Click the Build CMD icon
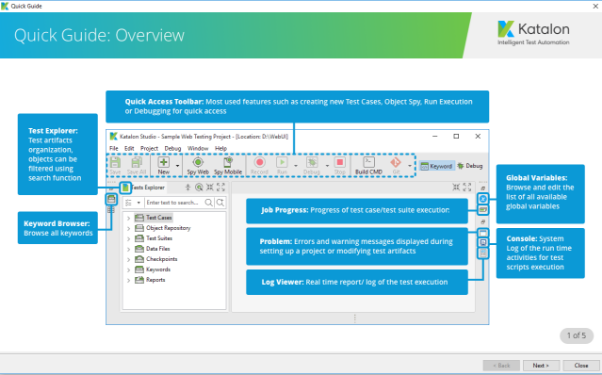Image resolution: width=602 pixels, height=375 pixels. [x=369, y=162]
